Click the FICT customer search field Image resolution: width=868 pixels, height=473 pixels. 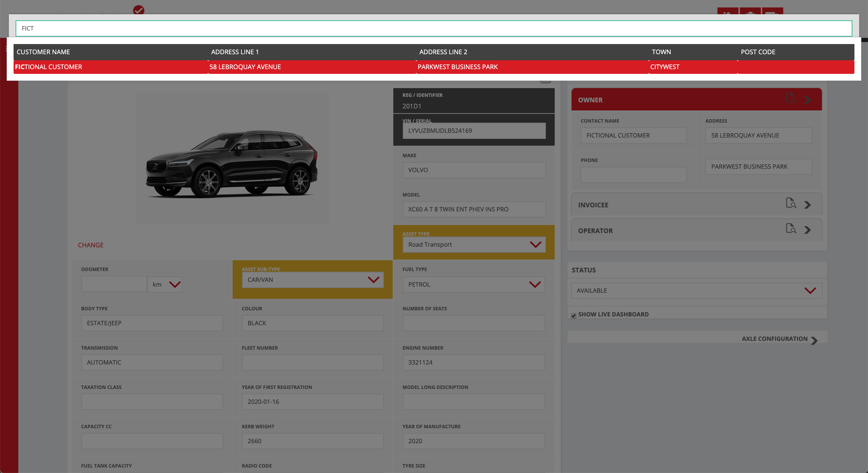434,28
